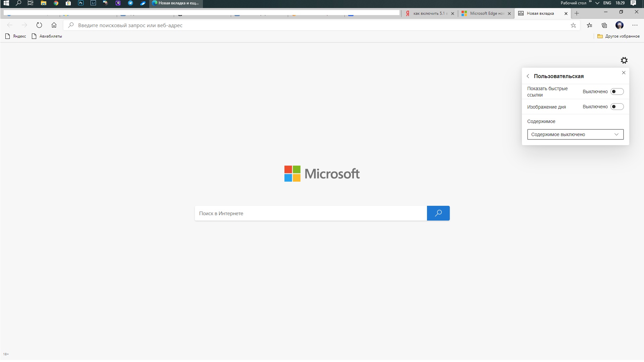Open the user profile avatar
644x362 pixels.
(620, 25)
